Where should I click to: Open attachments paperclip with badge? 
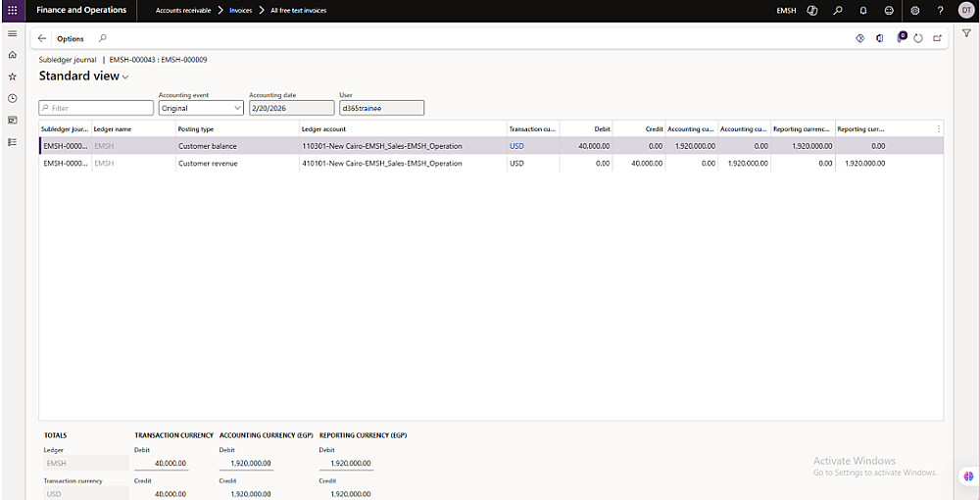pyautogui.click(x=901, y=37)
